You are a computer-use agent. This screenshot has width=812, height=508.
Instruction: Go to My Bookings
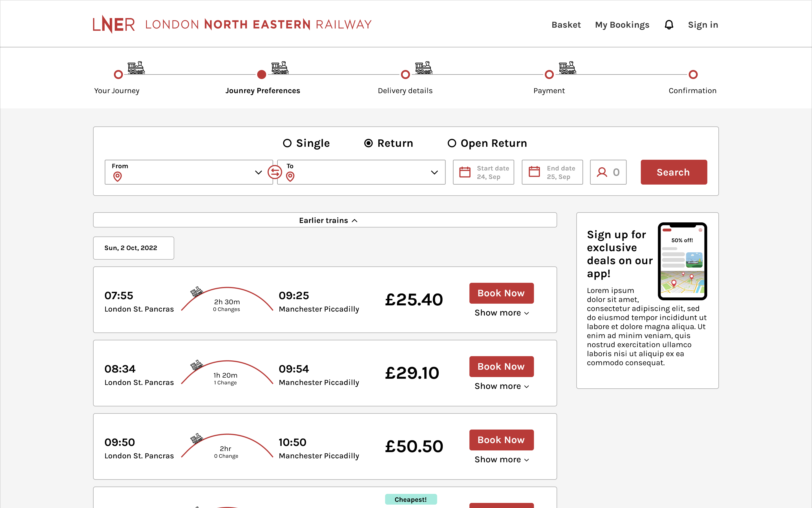622,25
